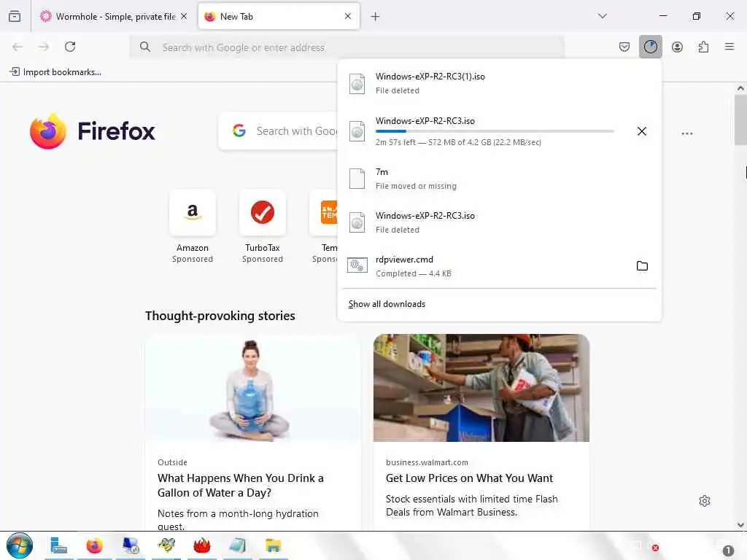Close the New Tab tab
Screen dimensions: 747x560
pyautogui.click(x=348, y=16)
